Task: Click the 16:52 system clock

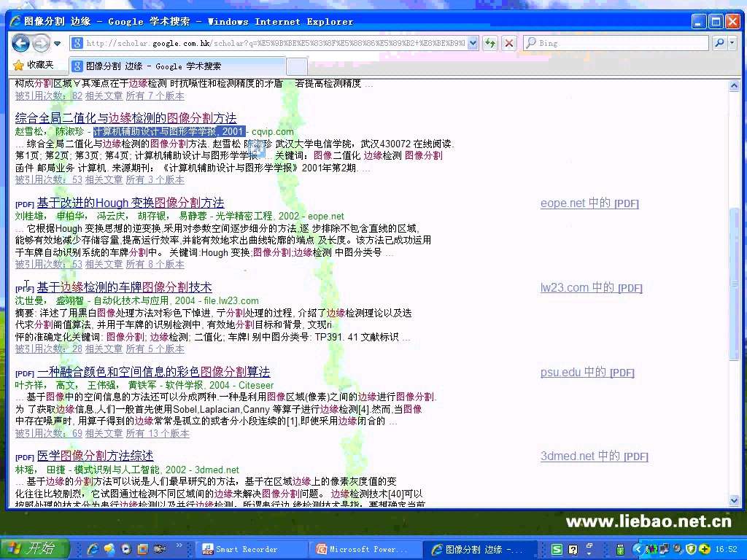Action: (x=726, y=550)
